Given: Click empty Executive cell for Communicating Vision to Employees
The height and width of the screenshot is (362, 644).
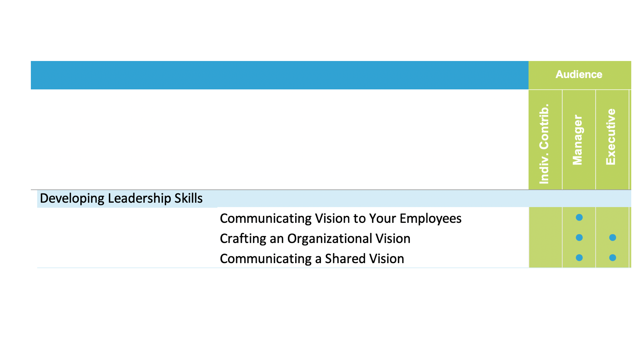Looking at the screenshot, I should click(x=612, y=218).
